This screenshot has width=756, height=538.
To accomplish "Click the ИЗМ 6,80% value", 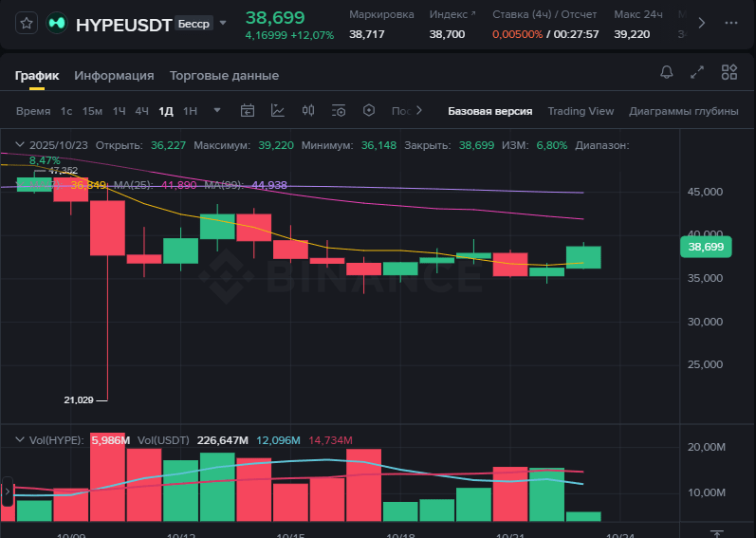I will click(x=551, y=145).
